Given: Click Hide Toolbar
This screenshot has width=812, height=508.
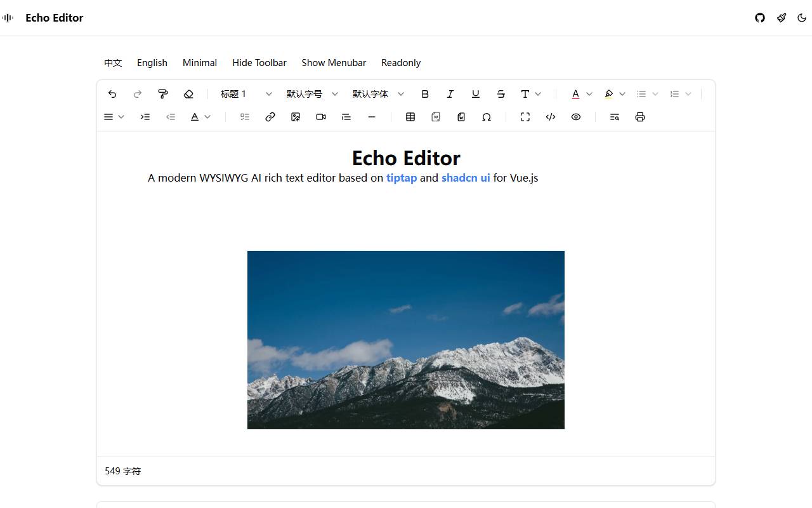Looking at the screenshot, I should coord(259,63).
